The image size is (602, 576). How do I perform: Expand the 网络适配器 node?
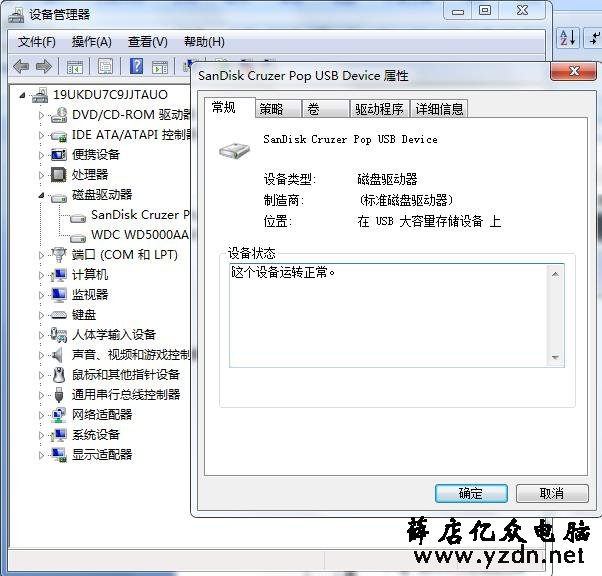(41, 415)
